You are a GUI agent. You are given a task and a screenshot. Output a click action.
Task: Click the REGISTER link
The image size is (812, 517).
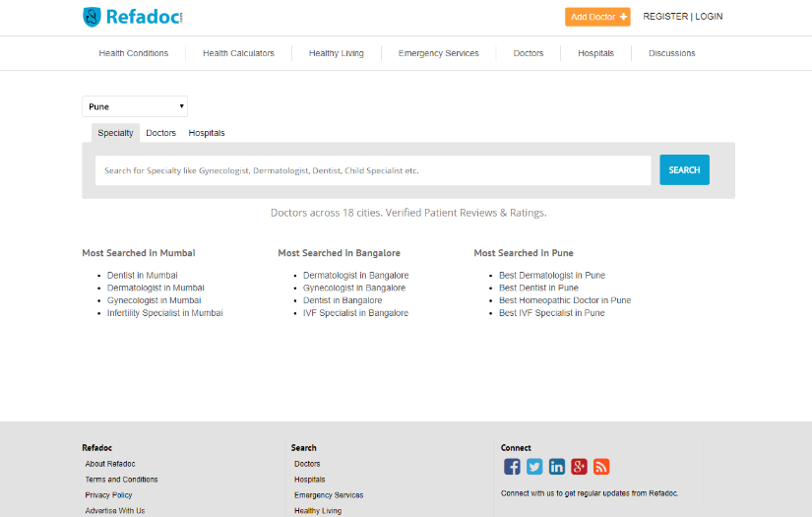[665, 17]
